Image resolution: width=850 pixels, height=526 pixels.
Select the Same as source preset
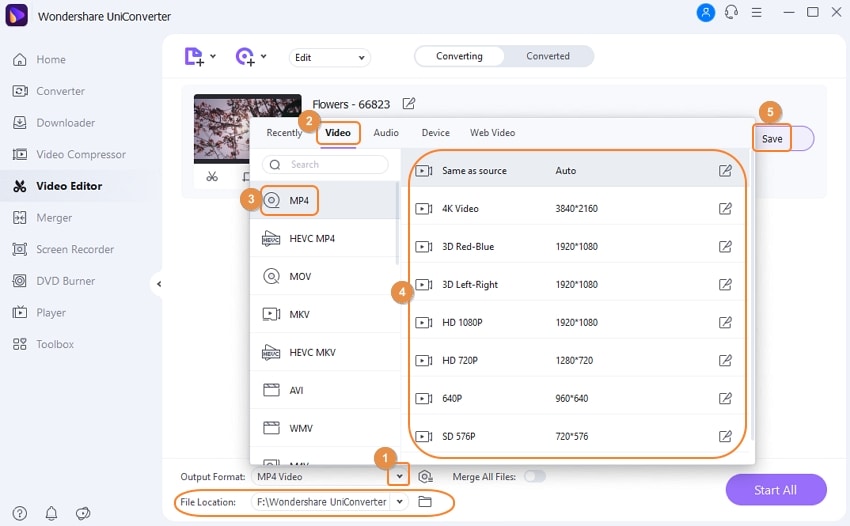click(577, 171)
